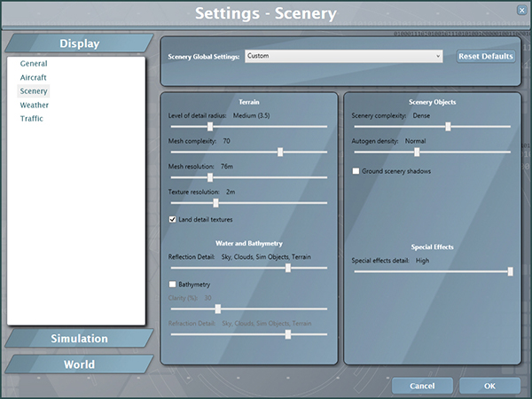The width and height of the screenshot is (532, 399).
Task: Click the Reset Defaults button
Action: coord(486,57)
